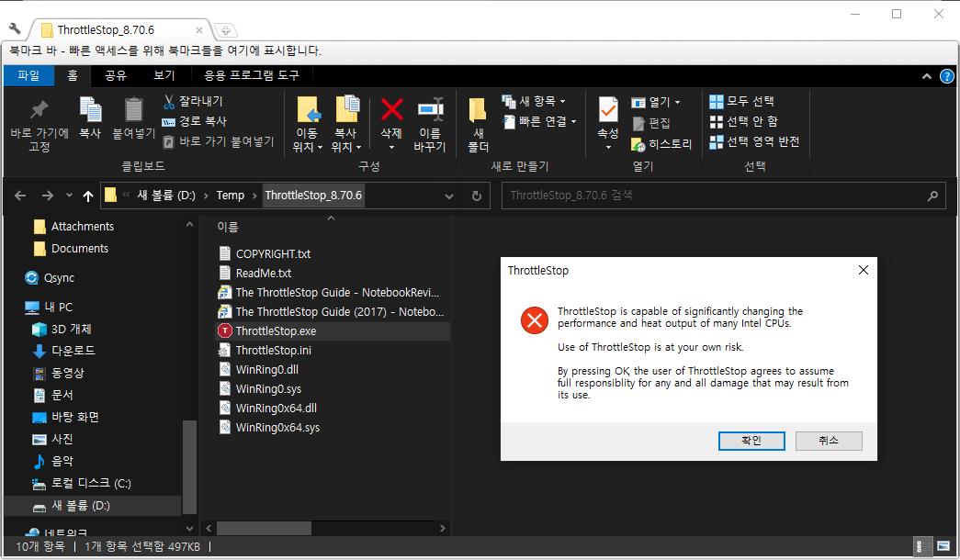This screenshot has height=560, width=960.
Task: Click 새 볼륨 (D:) breadcrumb segment
Action: (166, 196)
